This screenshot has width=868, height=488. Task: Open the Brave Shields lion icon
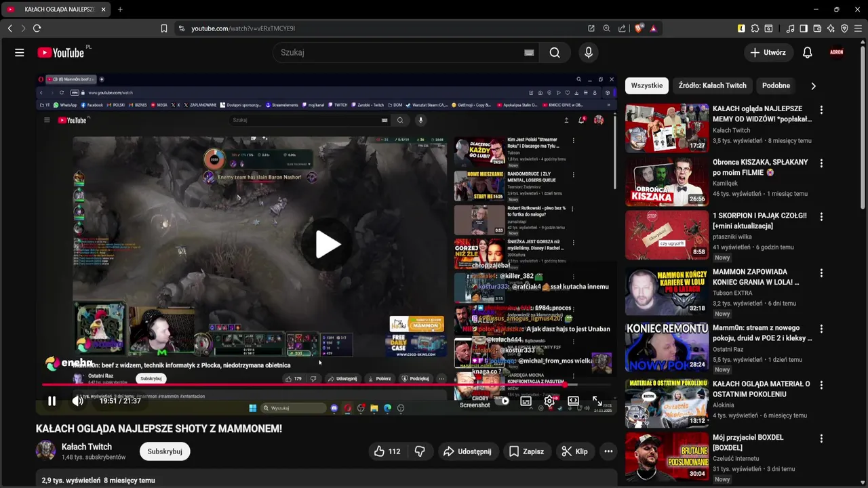point(638,28)
